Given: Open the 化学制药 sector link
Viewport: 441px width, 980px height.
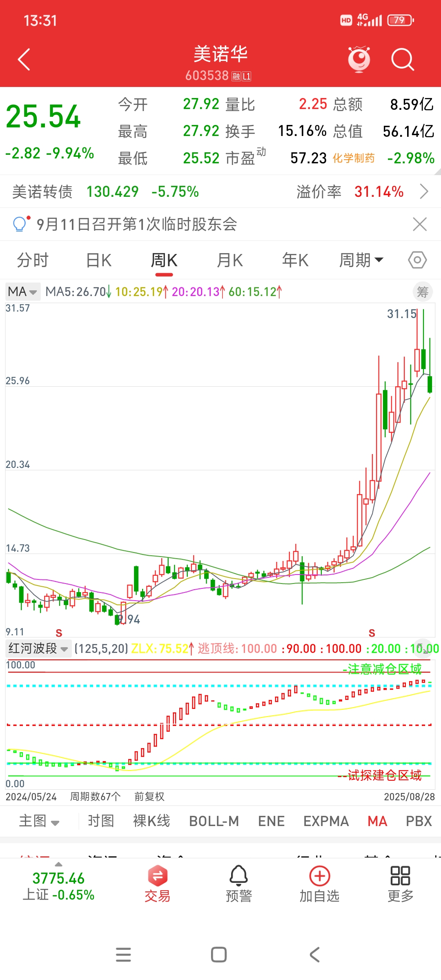Looking at the screenshot, I should (x=354, y=158).
